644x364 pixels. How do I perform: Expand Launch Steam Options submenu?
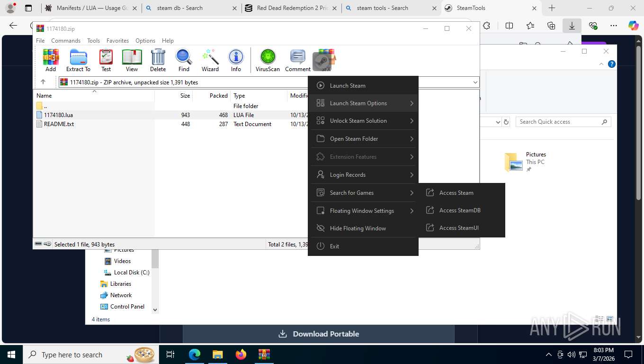pos(363,103)
